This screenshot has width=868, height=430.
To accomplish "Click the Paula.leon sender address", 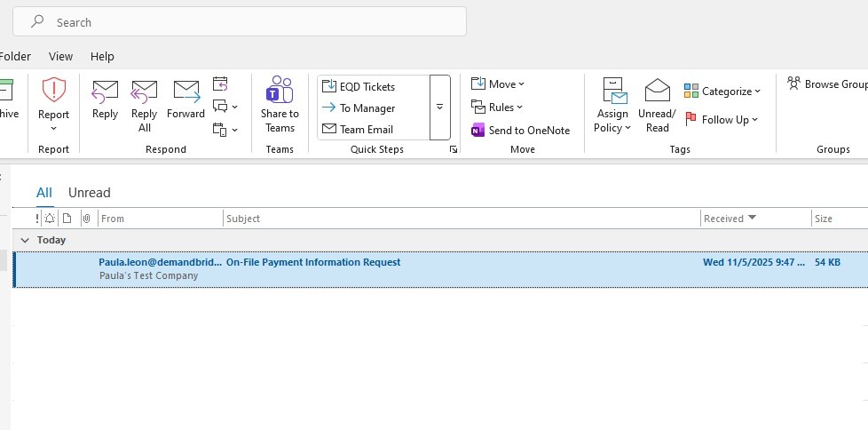I will pyautogui.click(x=160, y=262).
